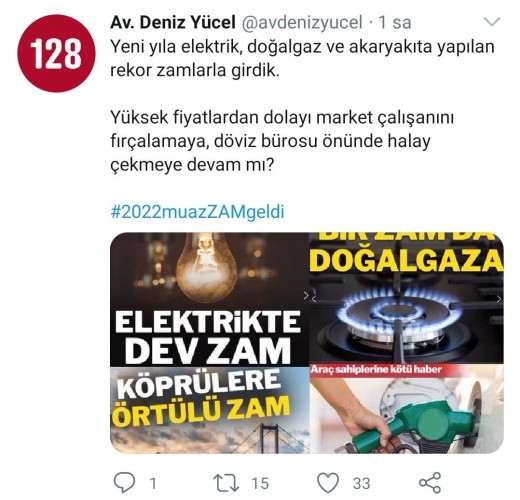Retweet using the arrows icon
Image resolution: width=520 pixels, height=500 pixels.
(226, 483)
